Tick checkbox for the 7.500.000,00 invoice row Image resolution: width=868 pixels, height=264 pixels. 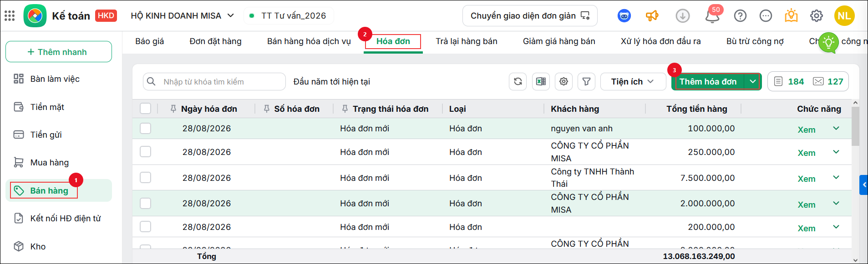pos(145,178)
